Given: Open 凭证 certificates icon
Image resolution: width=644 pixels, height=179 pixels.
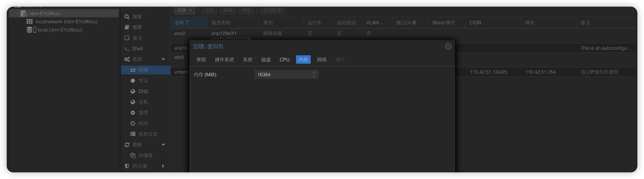Looking at the screenshot, I should [133, 81].
